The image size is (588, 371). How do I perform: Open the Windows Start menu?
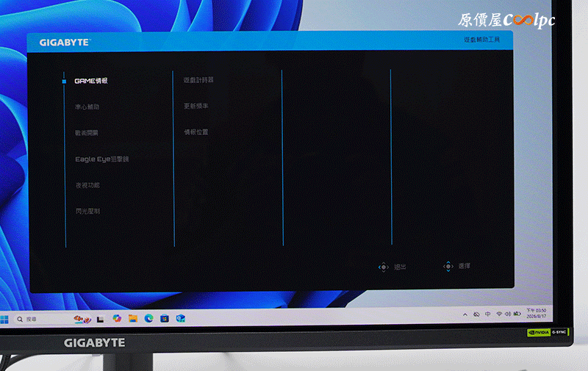(4, 320)
